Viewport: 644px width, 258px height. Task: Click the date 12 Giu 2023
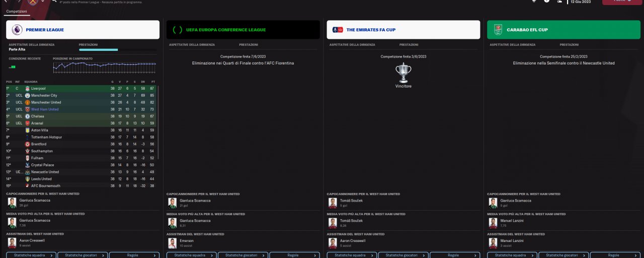point(580,2)
